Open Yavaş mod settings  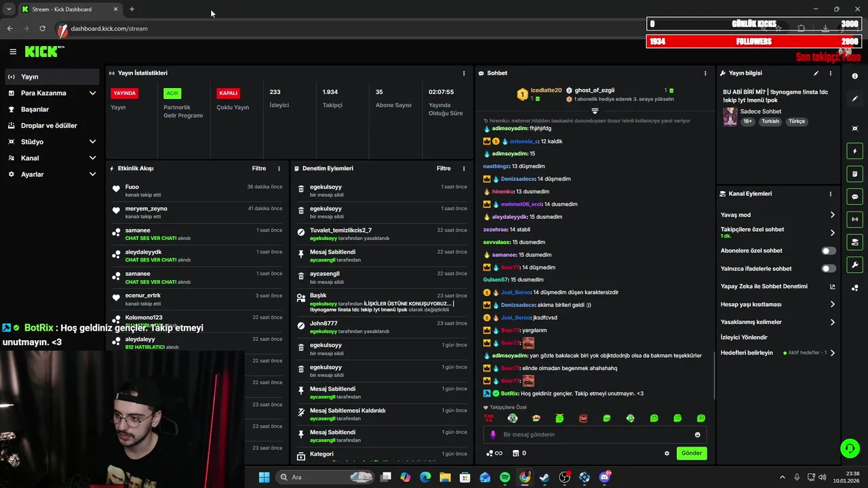[x=778, y=215]
